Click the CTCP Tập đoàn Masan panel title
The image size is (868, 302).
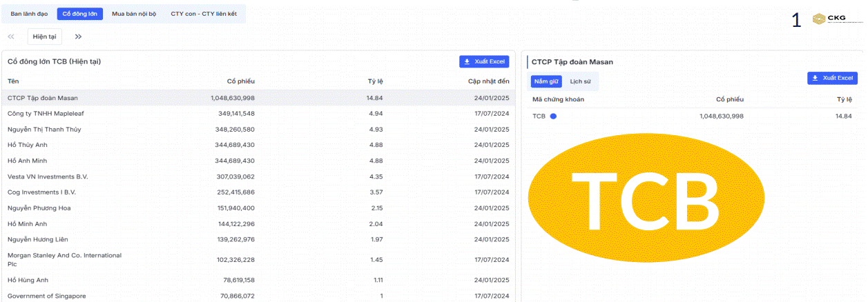pos(572,62)
